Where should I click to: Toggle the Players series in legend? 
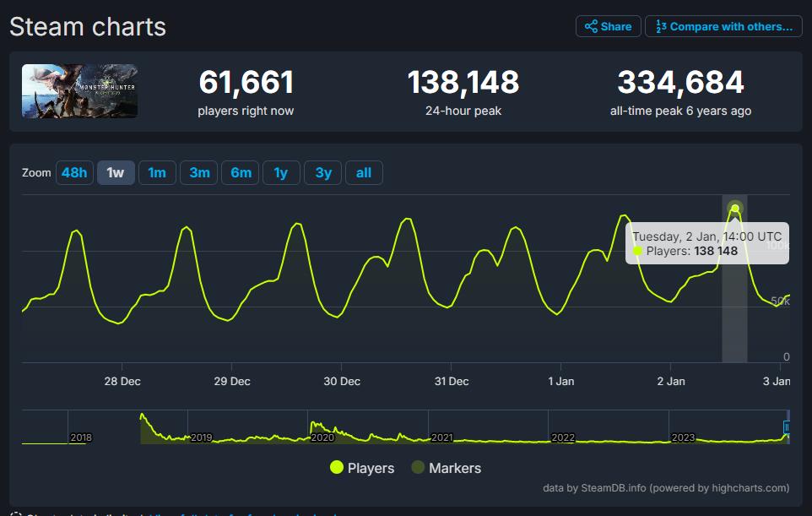coord(362,468)
